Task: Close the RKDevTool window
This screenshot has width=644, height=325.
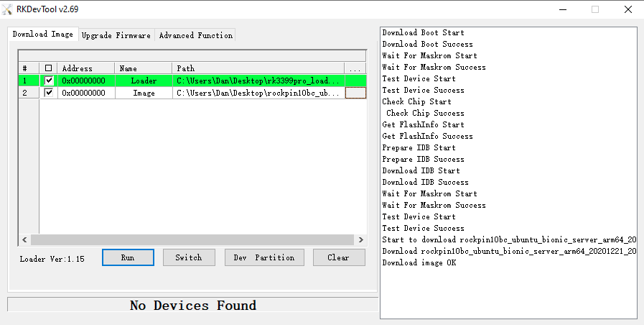Action: [627, 9]
